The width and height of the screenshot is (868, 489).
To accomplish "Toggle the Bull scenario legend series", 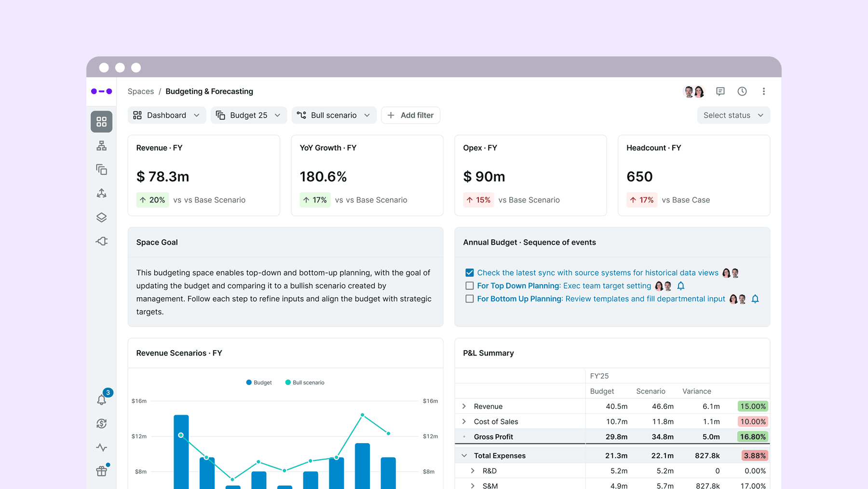I will coord(305,382).
